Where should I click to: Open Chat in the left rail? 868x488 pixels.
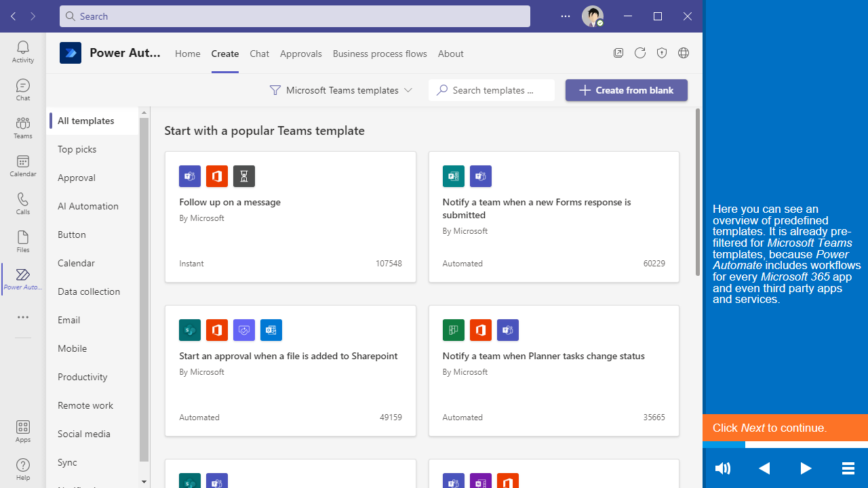click(x=23, y=89)
